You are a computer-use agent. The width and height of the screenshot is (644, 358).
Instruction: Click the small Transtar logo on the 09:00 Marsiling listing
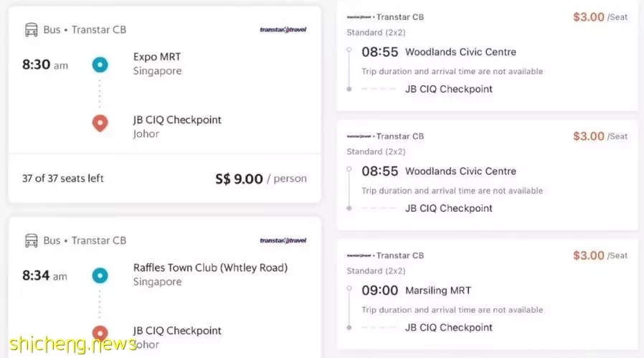click(x=359, y=255)
